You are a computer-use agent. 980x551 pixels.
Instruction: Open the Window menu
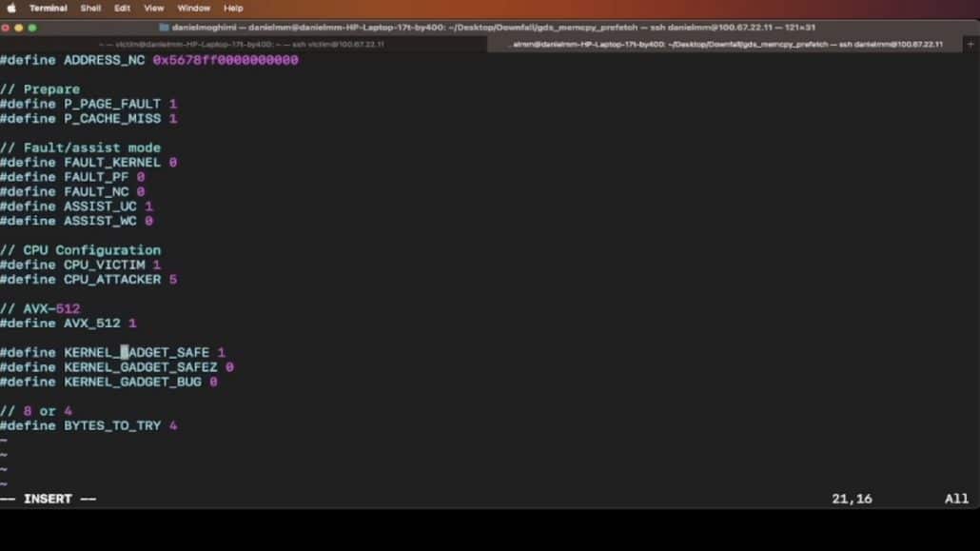(194, 9)
